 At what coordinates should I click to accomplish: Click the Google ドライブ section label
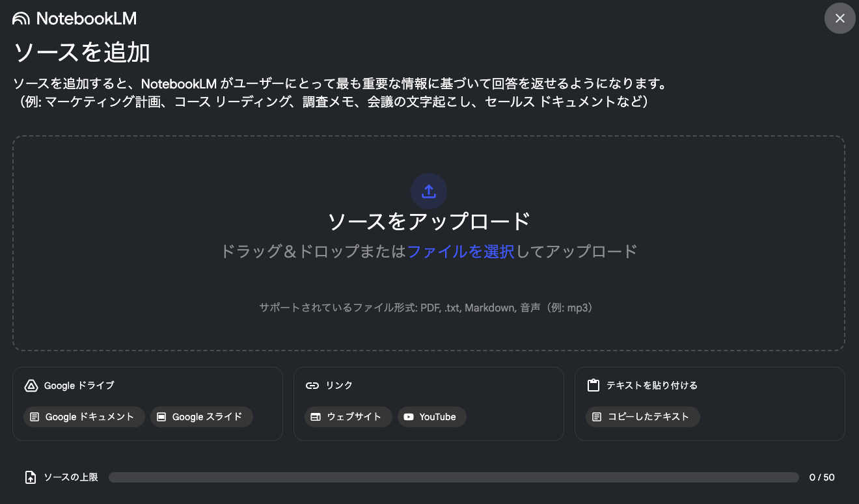(79, 386)
